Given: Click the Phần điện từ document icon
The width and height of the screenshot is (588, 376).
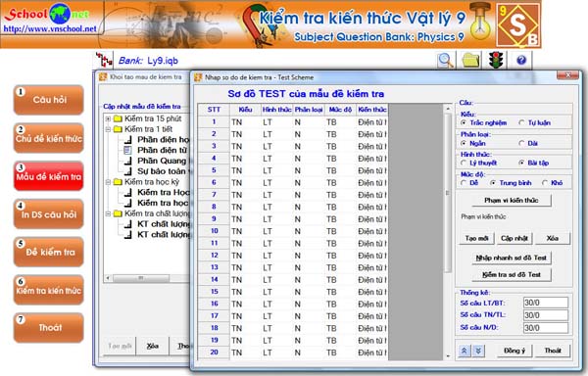Looking at the screenshot, I should click(x=127, y=150).
